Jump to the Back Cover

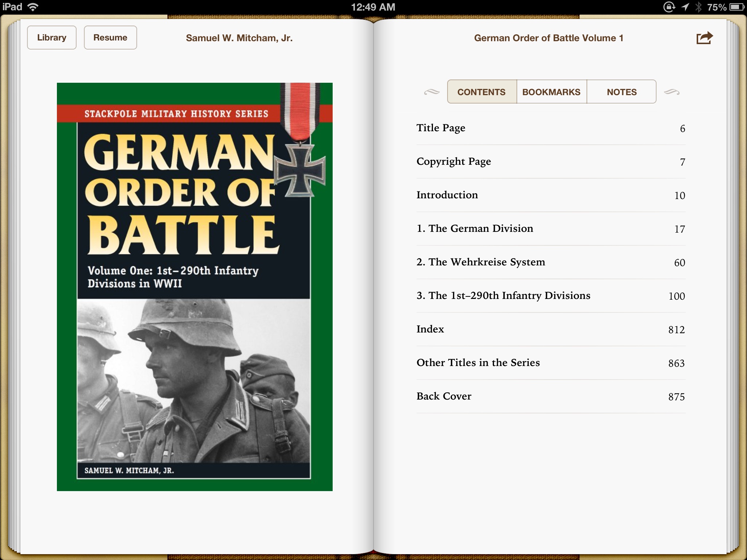(551, 396)
